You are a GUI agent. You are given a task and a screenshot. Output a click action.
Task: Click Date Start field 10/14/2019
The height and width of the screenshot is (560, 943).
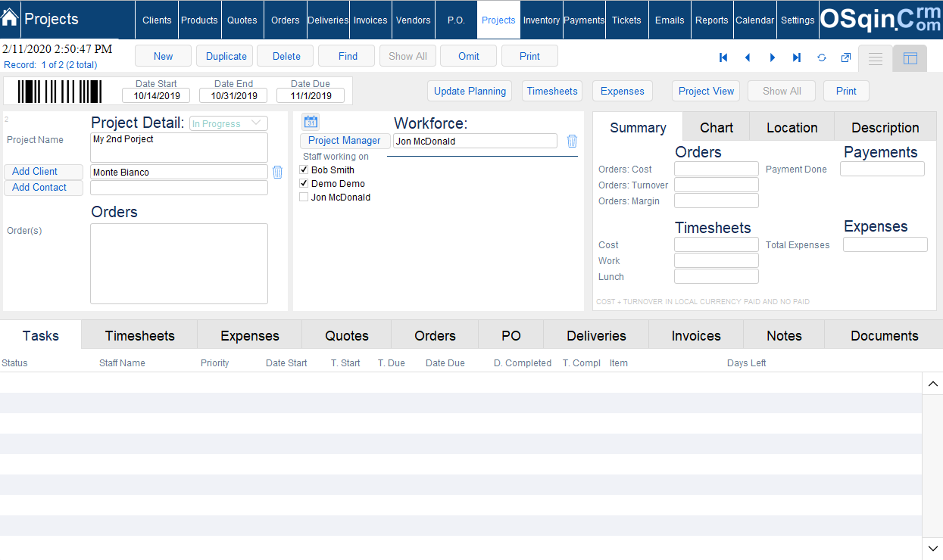point(156,95)
